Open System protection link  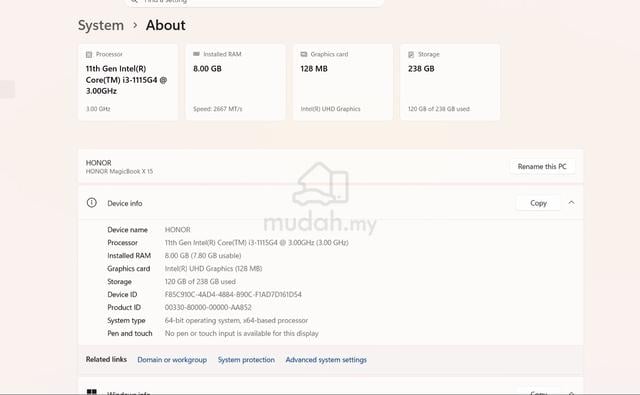[246, 360]
